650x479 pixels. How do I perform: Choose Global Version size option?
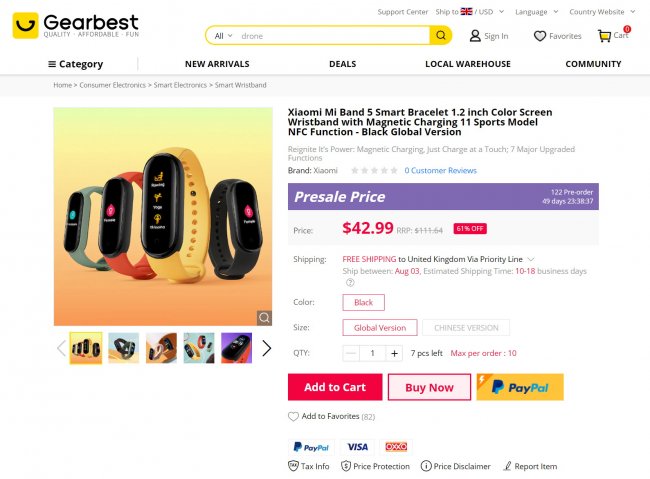point(379,327)
